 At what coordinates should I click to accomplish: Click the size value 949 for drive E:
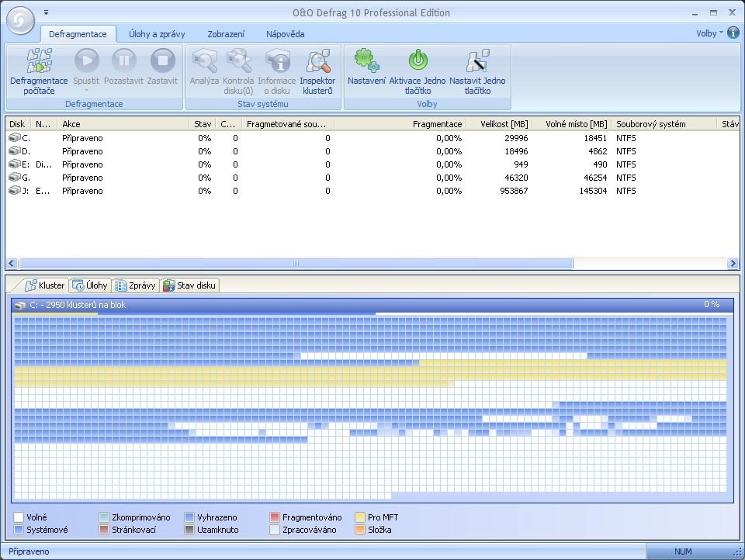point(521,164)
